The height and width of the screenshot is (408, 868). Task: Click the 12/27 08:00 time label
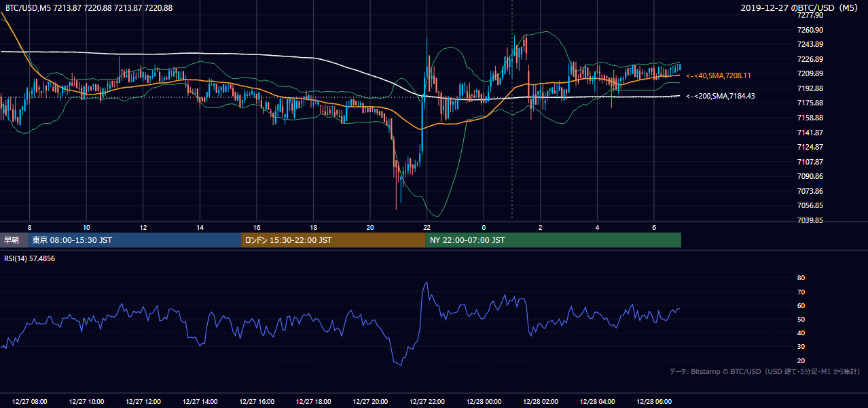click(29, 402)
